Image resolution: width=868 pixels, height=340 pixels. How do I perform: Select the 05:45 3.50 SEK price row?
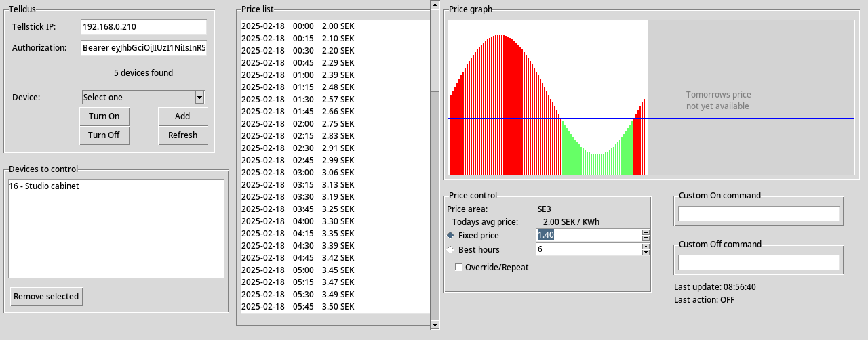coord(335,306)
